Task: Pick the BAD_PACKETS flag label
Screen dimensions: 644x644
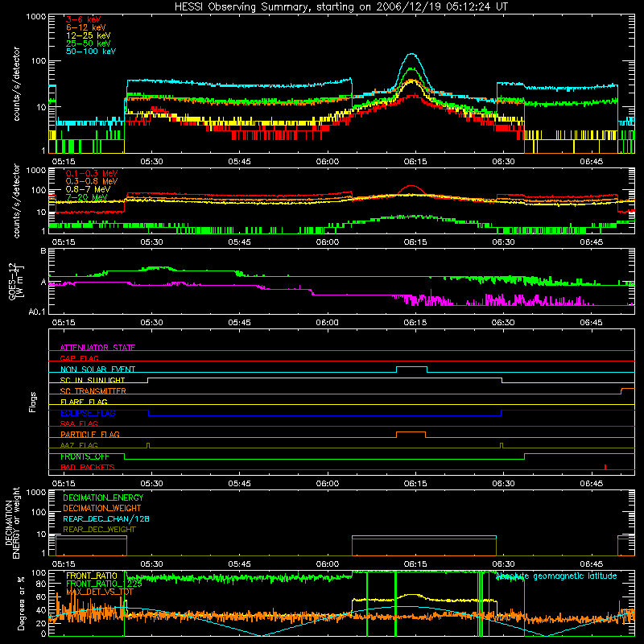Action: [x=88, y=467]
